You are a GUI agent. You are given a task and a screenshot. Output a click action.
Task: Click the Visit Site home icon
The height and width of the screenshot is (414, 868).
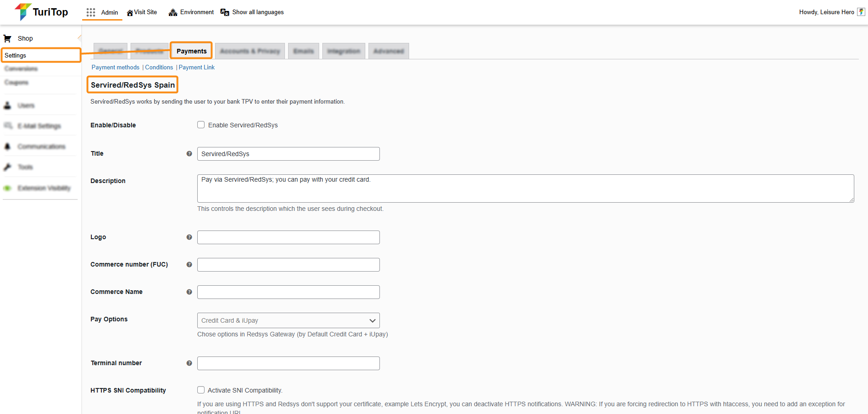(130, 13)
